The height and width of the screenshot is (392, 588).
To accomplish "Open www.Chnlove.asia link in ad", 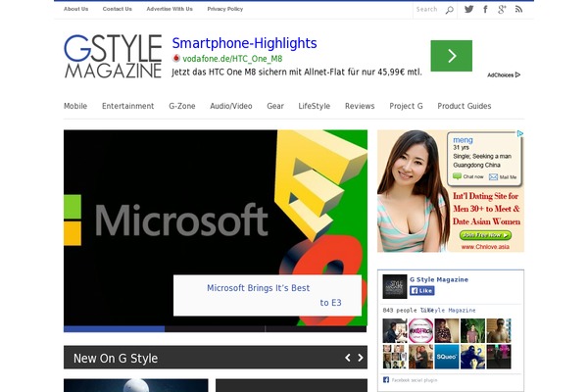I will (x=485, y=247).
